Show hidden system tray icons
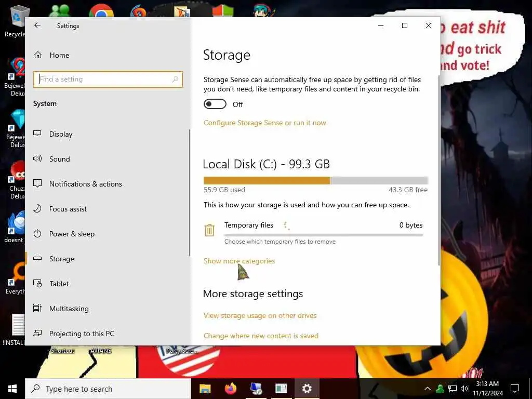 pyautogui.click(x=428, y=389)
